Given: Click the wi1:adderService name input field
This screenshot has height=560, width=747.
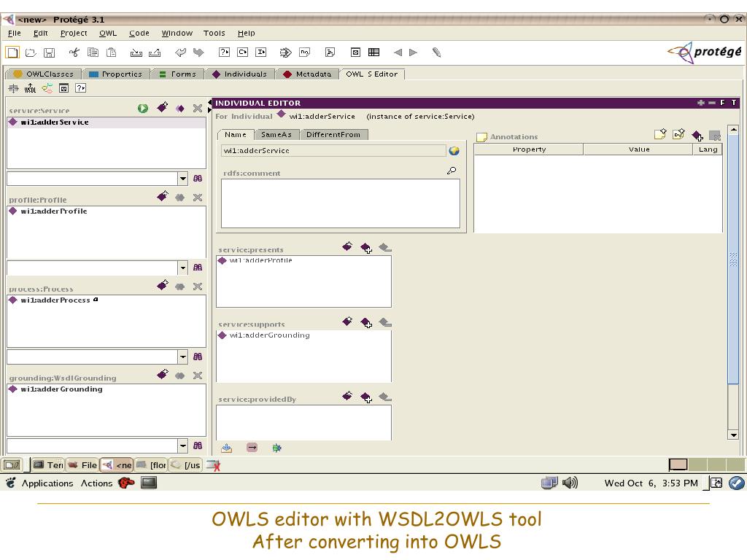Looking at the screenshot, I should tap(333, 151).
